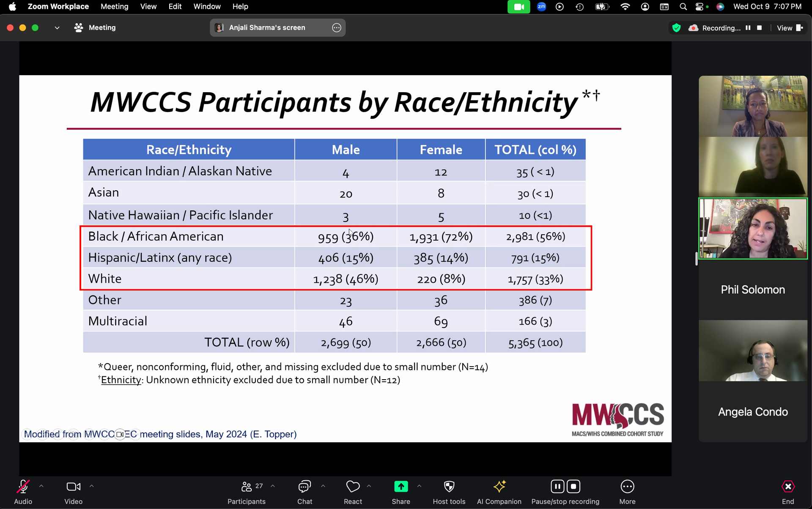
Task: Open the Chat panel
Action: coord(304,487)
